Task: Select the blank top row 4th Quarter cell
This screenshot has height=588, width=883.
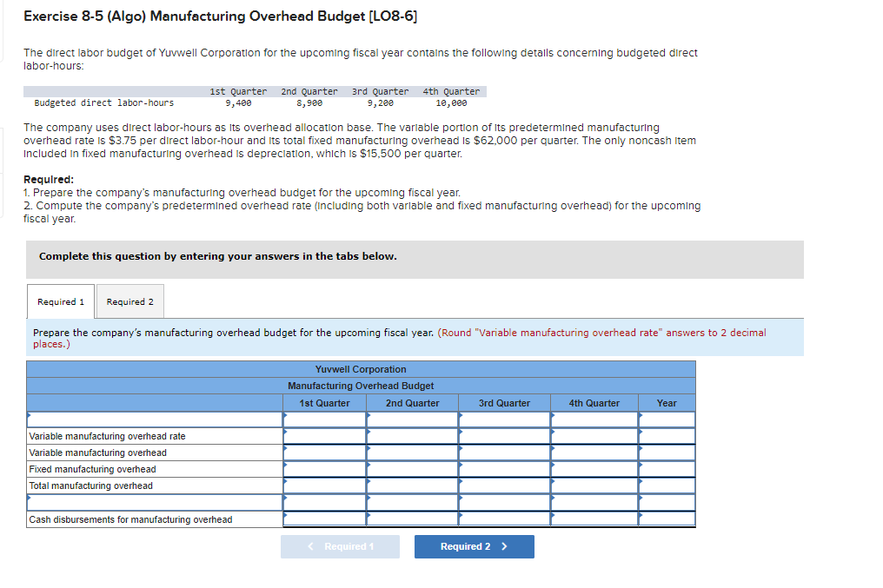Action: 594,420
